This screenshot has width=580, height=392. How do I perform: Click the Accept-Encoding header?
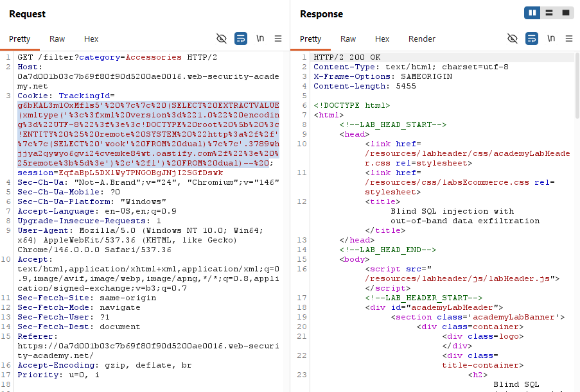104,364
